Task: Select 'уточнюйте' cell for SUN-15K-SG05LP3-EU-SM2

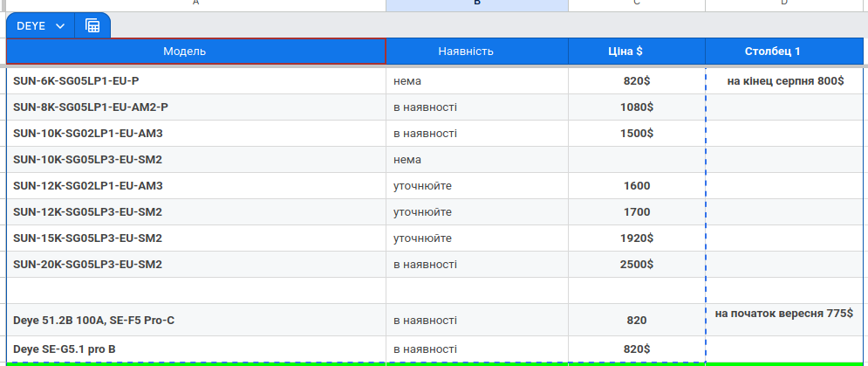Action: click(x=477, y=238)
